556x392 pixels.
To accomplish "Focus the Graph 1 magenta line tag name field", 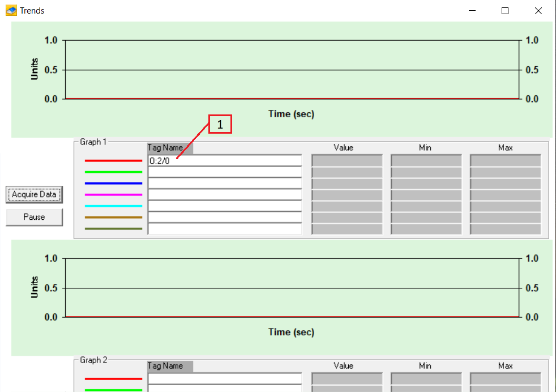I will [x=225, y=195].
